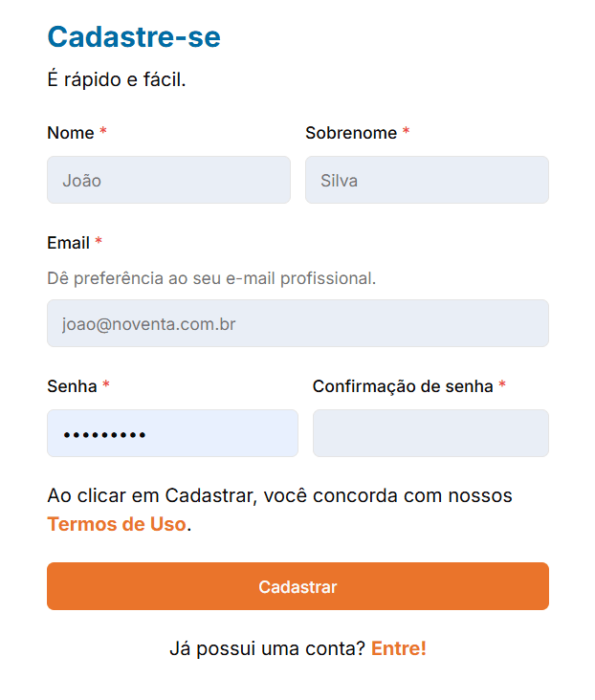Screen dimensions: 595x700
Task: Focus the Confirmação de senha field
Action: (430, 433)
